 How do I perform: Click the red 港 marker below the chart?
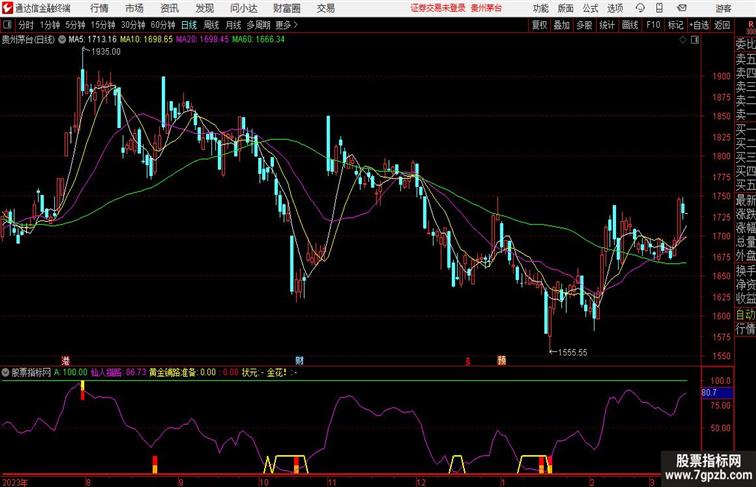point(66,360)
